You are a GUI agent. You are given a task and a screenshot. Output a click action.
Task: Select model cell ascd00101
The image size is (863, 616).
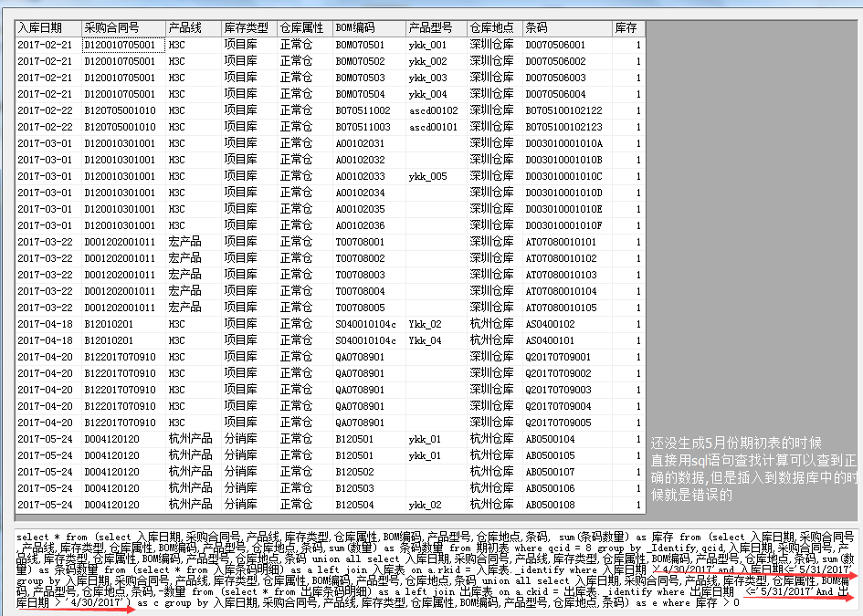tap(437, 127)
